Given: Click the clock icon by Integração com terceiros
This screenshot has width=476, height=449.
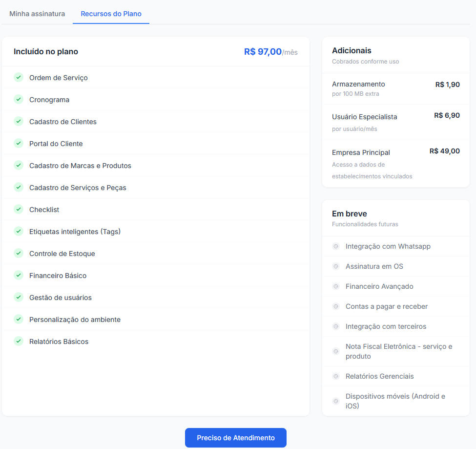Looking at the screenshot, I should tap(336, 326).
